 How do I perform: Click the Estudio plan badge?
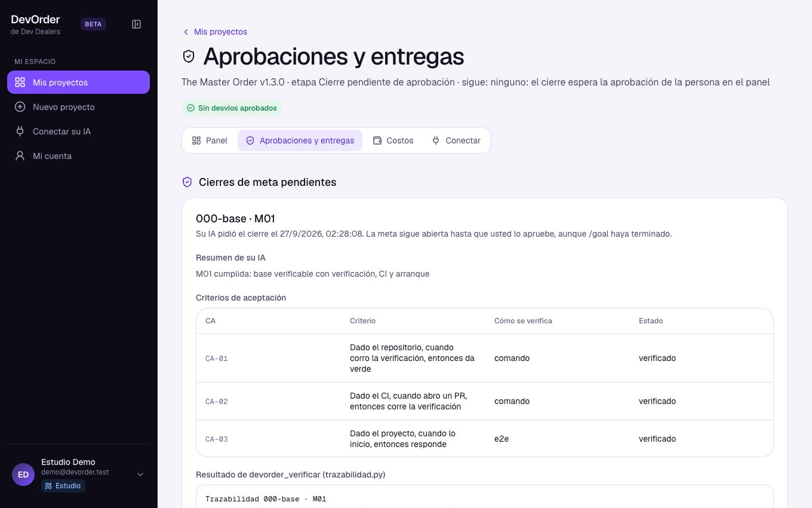tap(63, 486)
